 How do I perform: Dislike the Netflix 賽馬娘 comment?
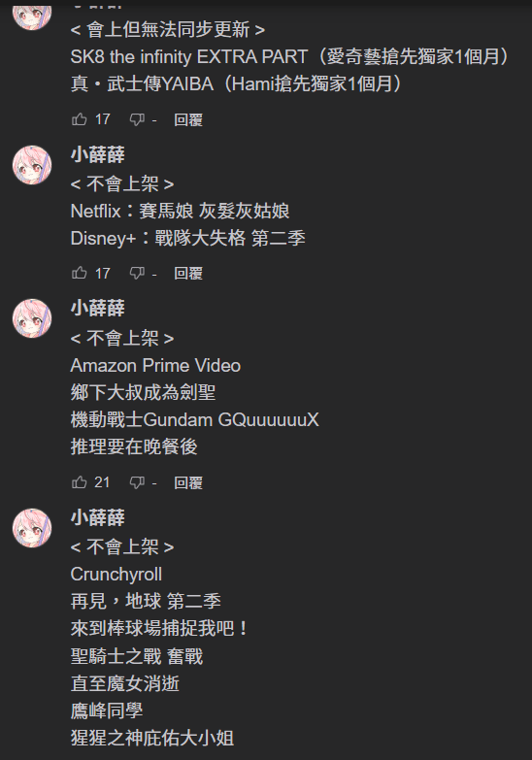click(137, 274)
